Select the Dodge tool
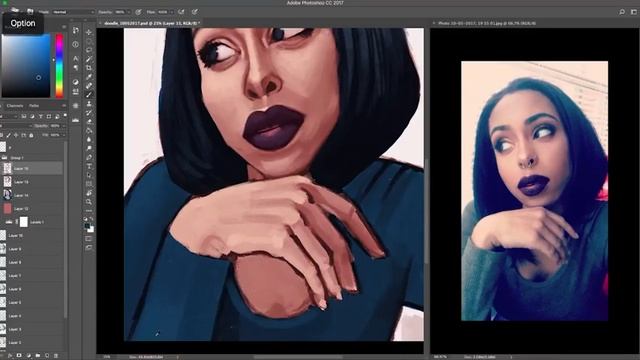Viewport: 640px width, 360px height. (x=89, y=149)
